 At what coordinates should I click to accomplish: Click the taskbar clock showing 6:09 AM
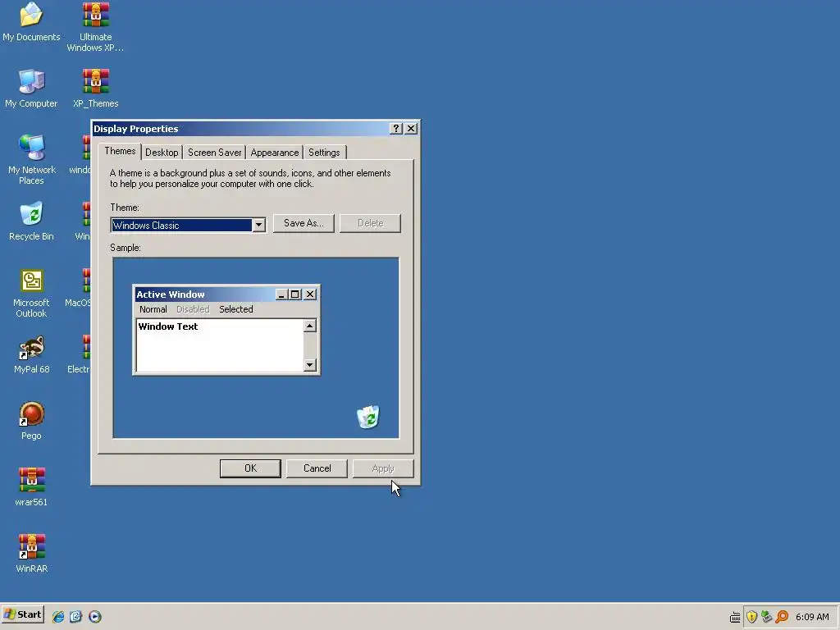pyautogui.click(x=812, y=617)
